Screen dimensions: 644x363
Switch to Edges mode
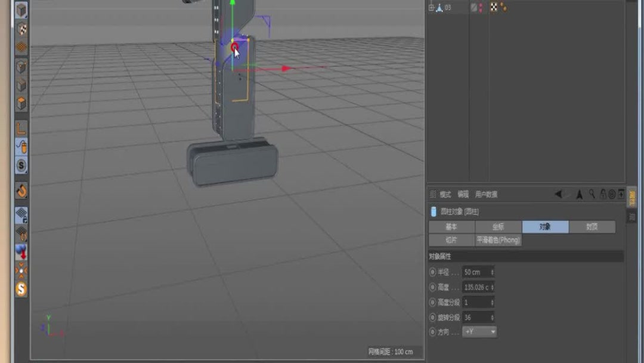pyautogui.click(x=21, y=84)
